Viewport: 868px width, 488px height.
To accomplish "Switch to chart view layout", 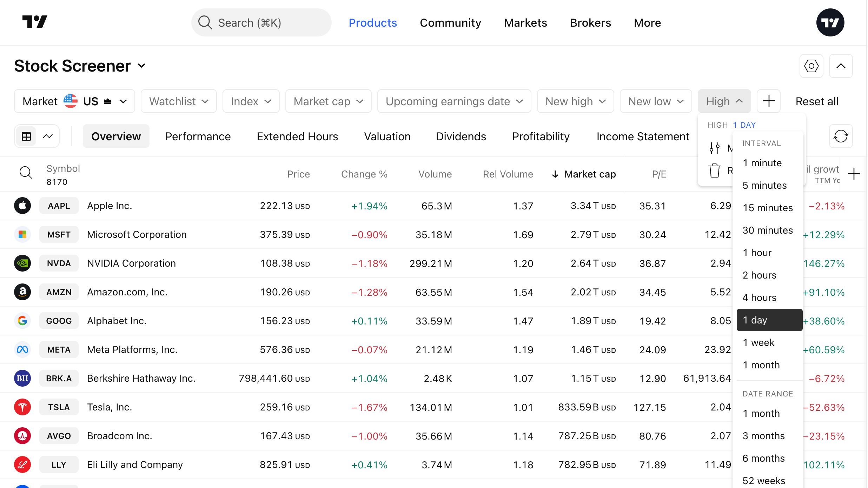I will tap(48, 136).
